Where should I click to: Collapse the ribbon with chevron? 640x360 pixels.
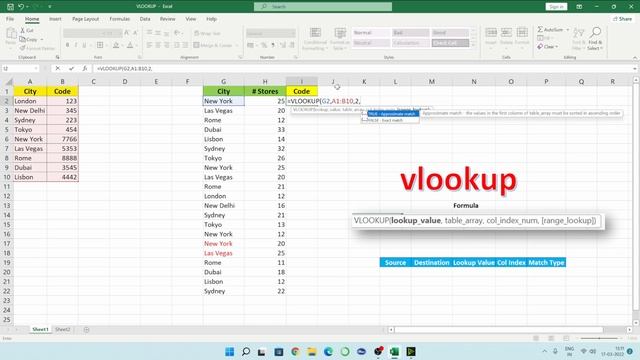[635, 58]
